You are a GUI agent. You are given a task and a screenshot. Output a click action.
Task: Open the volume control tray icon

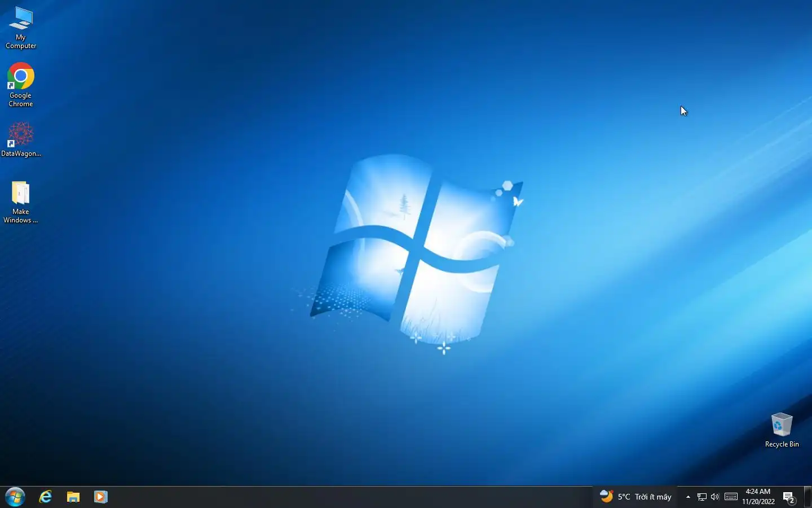[715, 497]
